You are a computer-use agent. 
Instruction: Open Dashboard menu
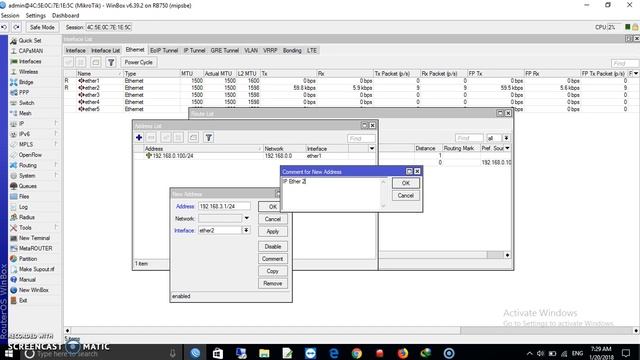tap(65, 16)
